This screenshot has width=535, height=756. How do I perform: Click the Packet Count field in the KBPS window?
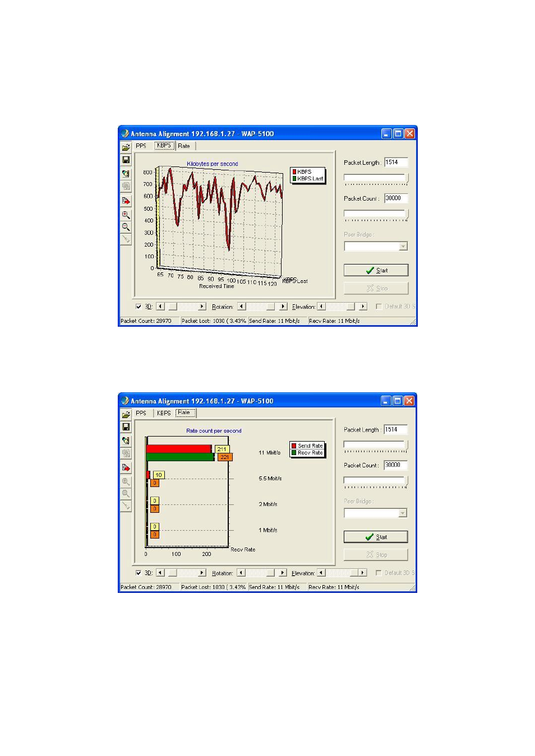[x=396, y=198]
